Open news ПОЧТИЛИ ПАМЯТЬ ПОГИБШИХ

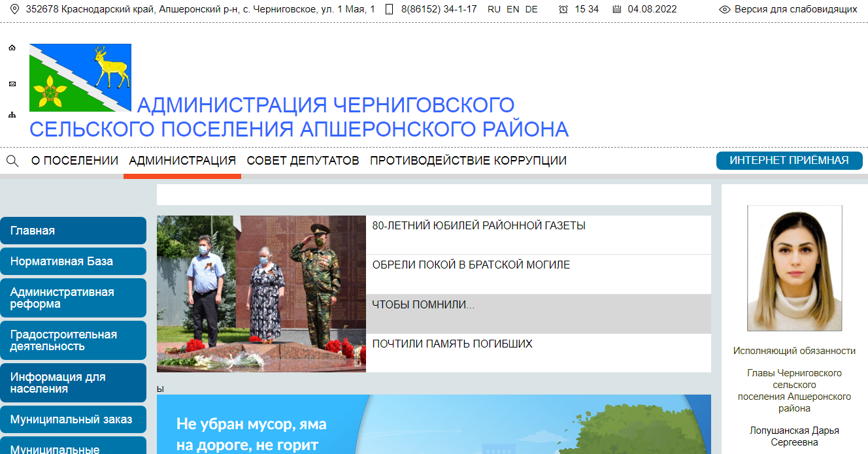(x=539, y=353)
